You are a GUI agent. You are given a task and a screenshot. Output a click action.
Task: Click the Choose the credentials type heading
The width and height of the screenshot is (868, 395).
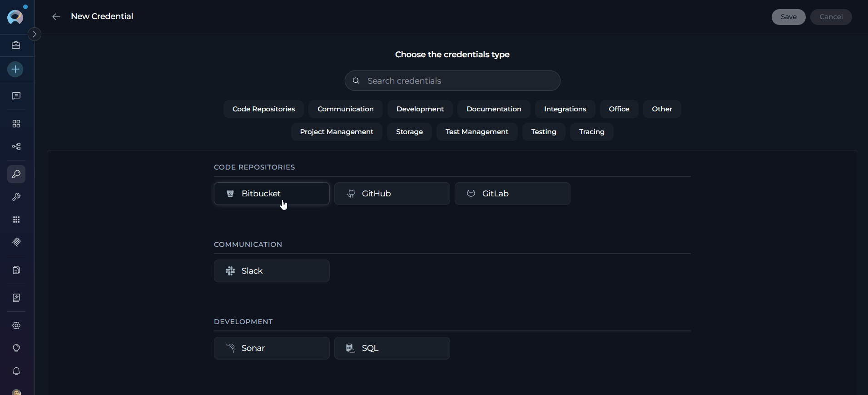[x=452, y=55]
